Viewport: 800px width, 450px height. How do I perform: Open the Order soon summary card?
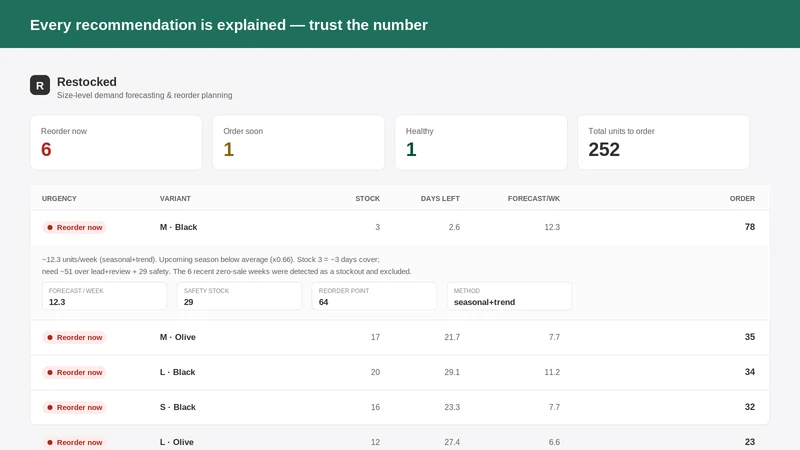pos(298,142)
